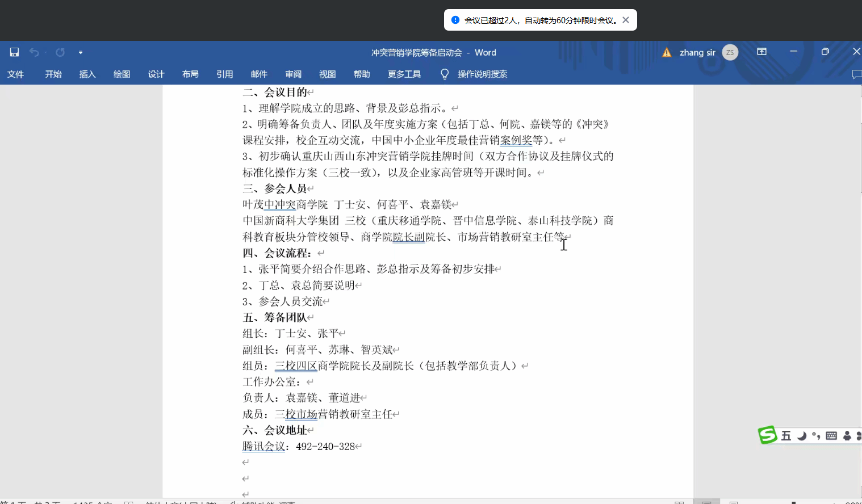The width and height of the screenshot is (862, 504).
Task: Open the Undo history dropdown arrow
Action: tap(45, 52)
